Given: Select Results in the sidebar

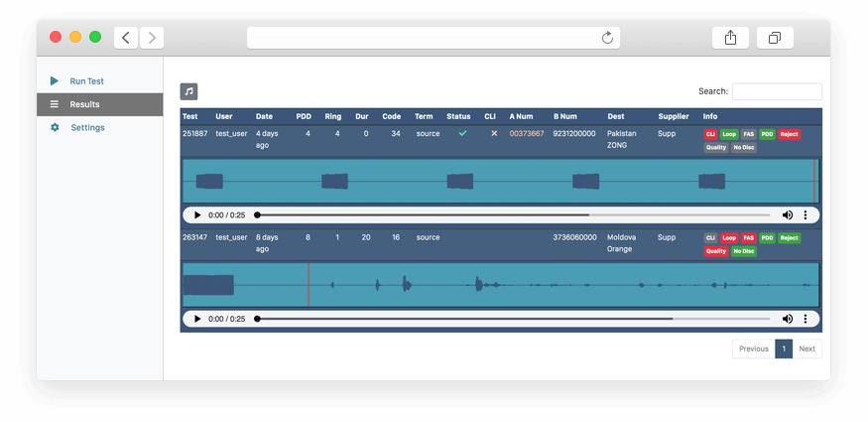Looking at the screenshot, I should pos(84,104).
